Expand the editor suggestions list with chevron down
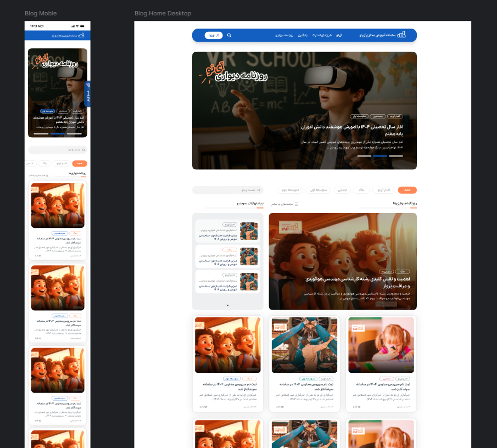Viewport: 497px width, 448px height. click(x=228, y=305)
